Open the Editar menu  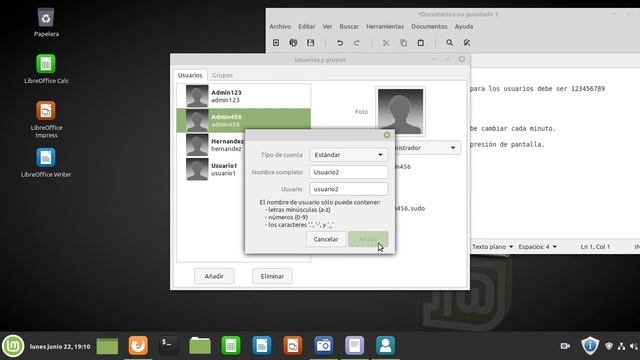point(307,27)
